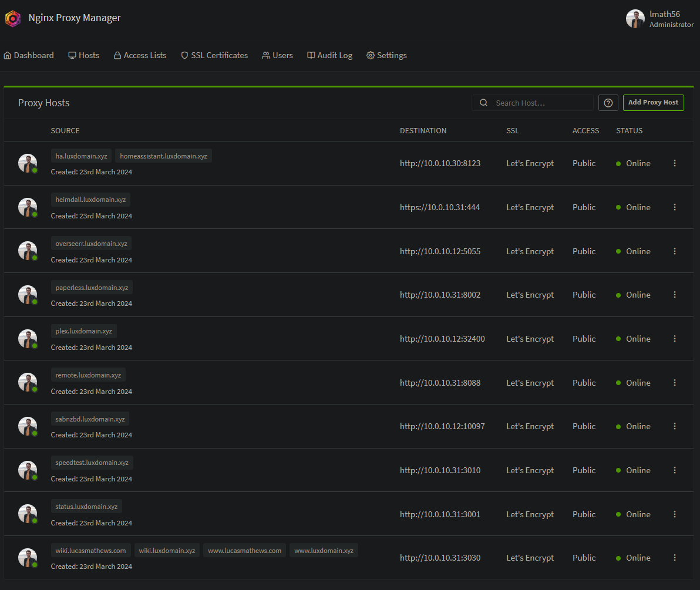700x590 pixels.
Task: Open Settings from navigation bar
Action: click(386, 55)
